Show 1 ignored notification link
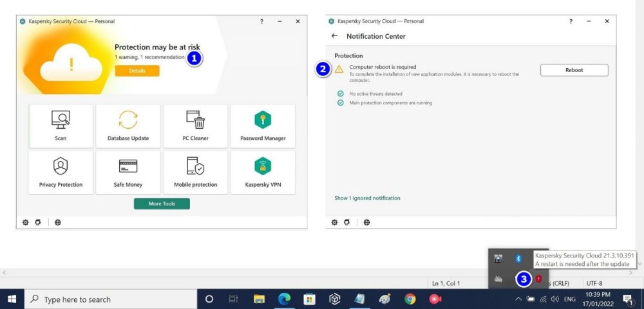Viewport: 644px width, 309px height. pos(367,198)
